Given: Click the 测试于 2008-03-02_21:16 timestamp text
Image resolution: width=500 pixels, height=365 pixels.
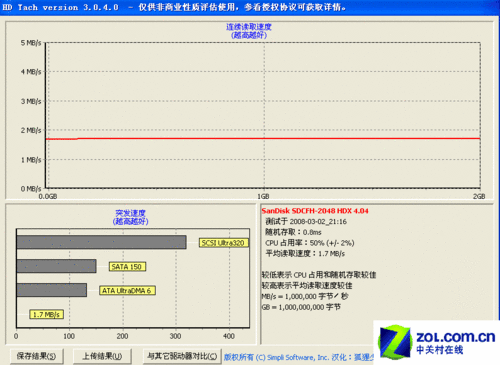Looking at the screenshot, I should (x=306, y=222).
